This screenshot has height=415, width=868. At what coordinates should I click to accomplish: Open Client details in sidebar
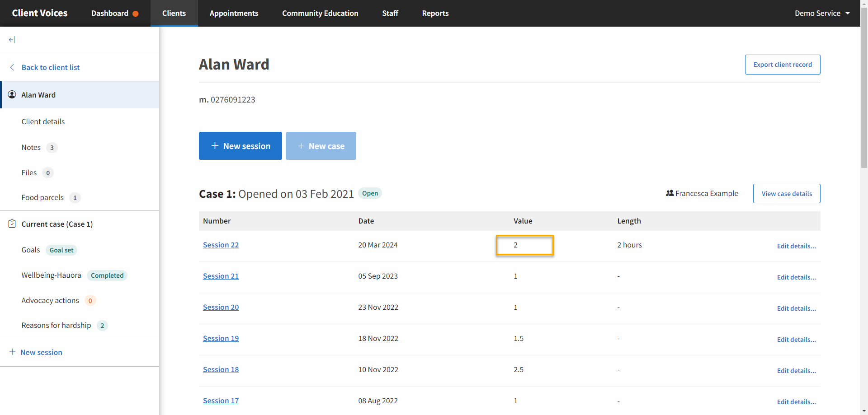point(43,121)
